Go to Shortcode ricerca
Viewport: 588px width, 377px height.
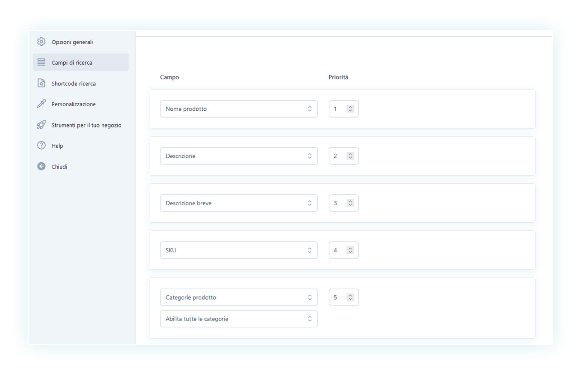point(74,84)
